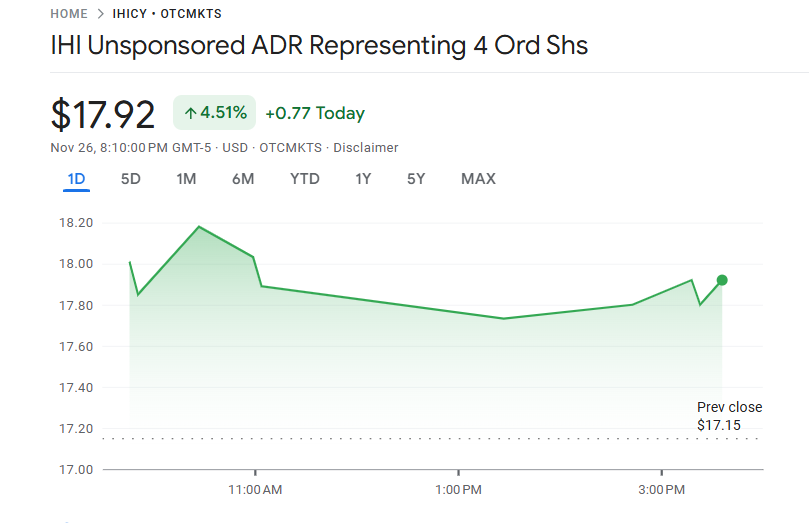Select the 5Y range tab
This screenshot has width=809, height=523.
(x=416, y=179)
